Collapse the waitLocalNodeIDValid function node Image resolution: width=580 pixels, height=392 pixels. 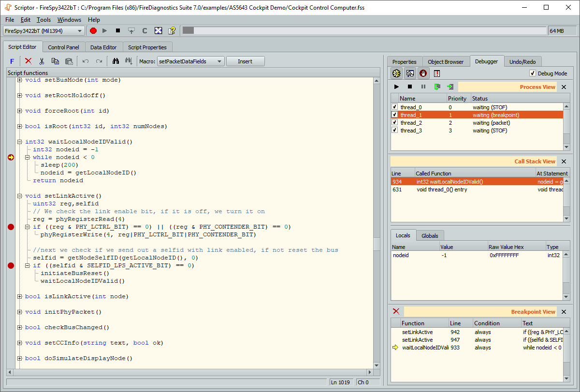point(20,142)
